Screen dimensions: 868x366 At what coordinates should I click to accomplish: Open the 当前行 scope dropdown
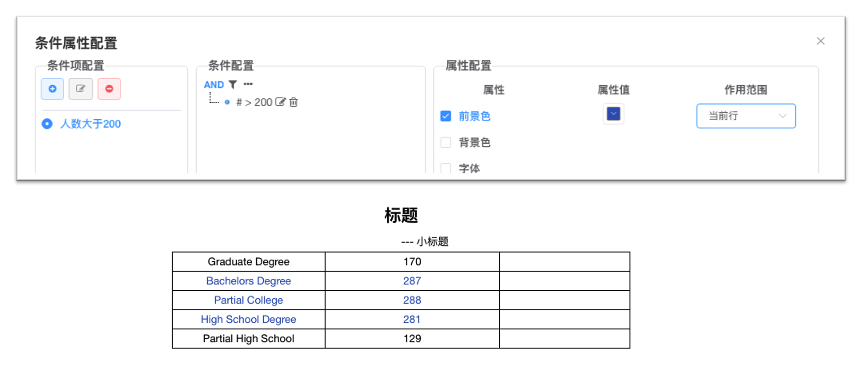point(746,116)
